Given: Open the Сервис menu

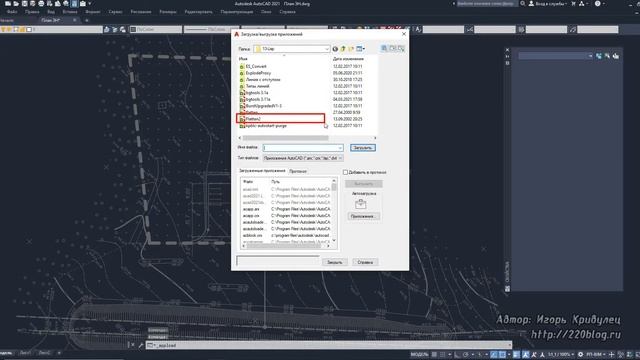Looking at the screenshot, I should pyautogui.click(x=116, y=12).
